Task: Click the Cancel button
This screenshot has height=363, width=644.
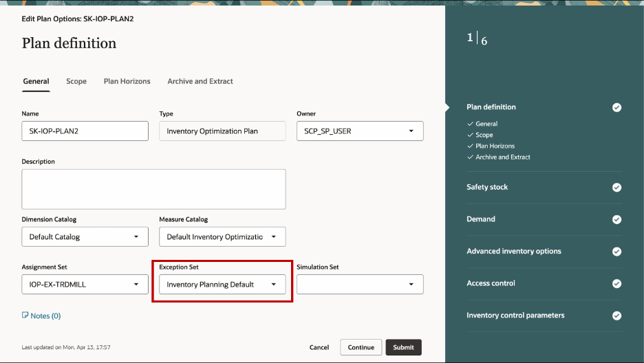Action: pos(319,347)
